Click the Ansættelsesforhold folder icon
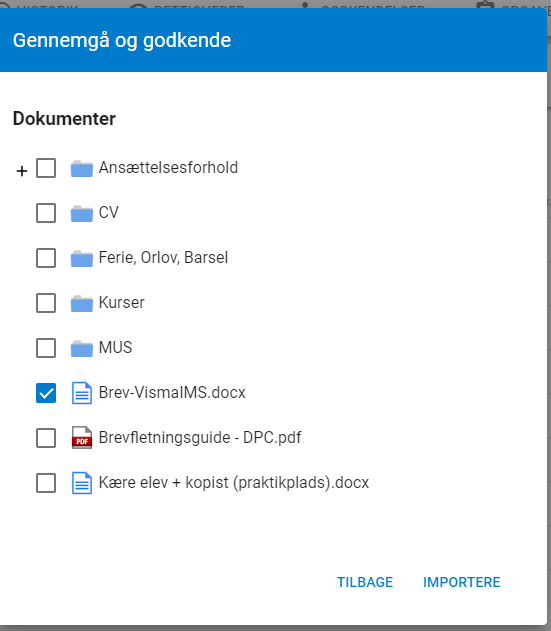 click(x=82, y=168)
